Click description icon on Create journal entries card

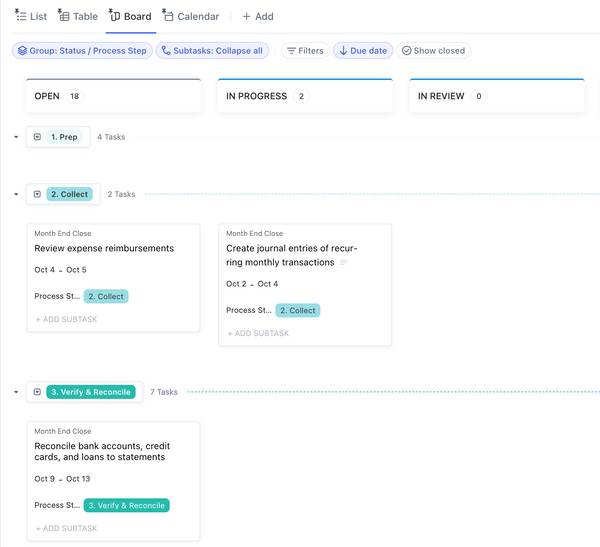[x=344, y=263]
